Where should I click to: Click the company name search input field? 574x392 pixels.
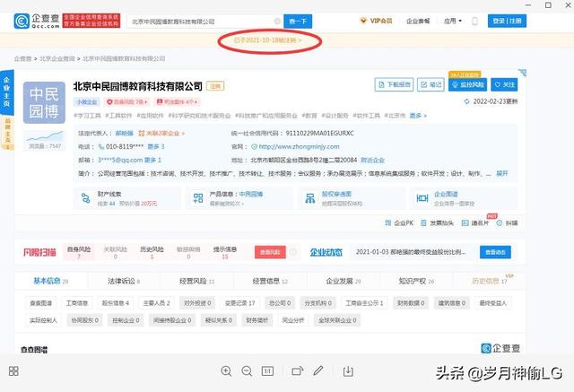197,21
